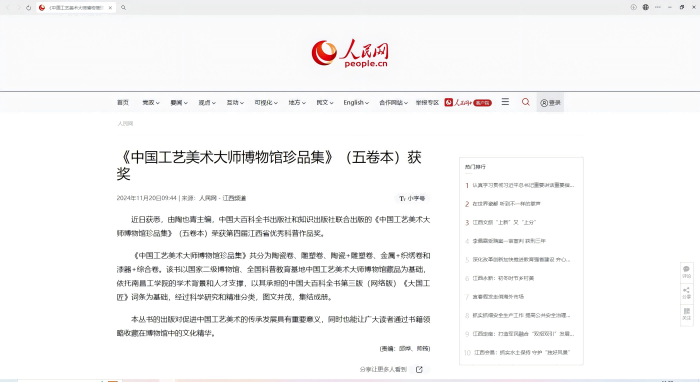
Task: Close the article browser tab
Action: point(110,8)
